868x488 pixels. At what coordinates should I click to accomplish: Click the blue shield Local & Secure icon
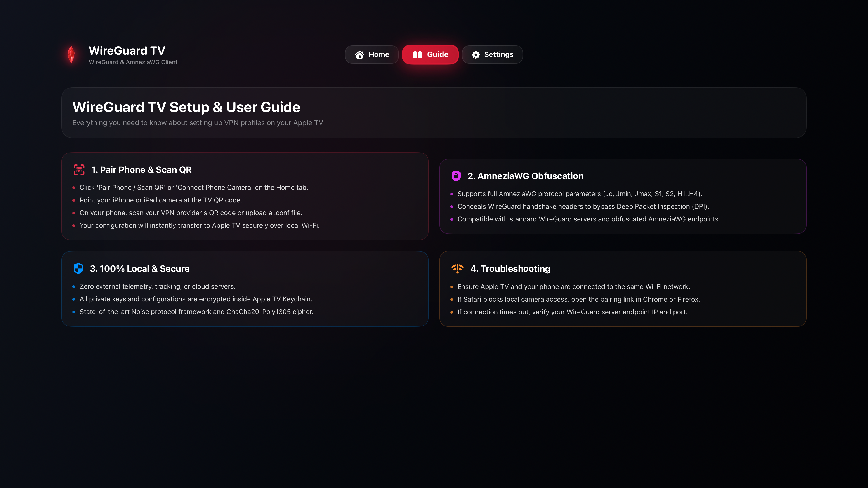tap(78, 268)
